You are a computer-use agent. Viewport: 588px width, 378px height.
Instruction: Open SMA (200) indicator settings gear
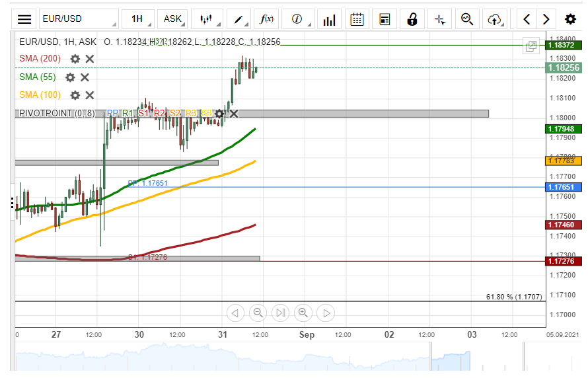tap(75, 59)
